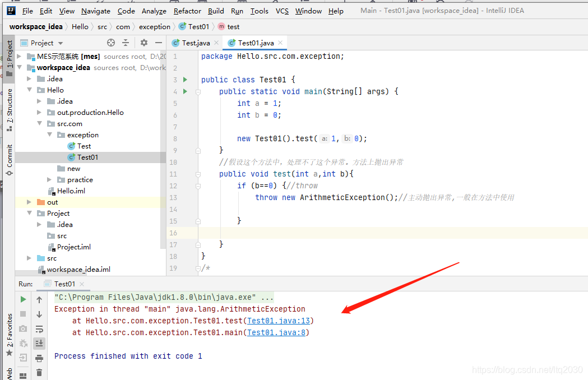Switch to the Test.java editor tab
The width and height of the screenshot is (588, 380).
[x=196, y=43]
